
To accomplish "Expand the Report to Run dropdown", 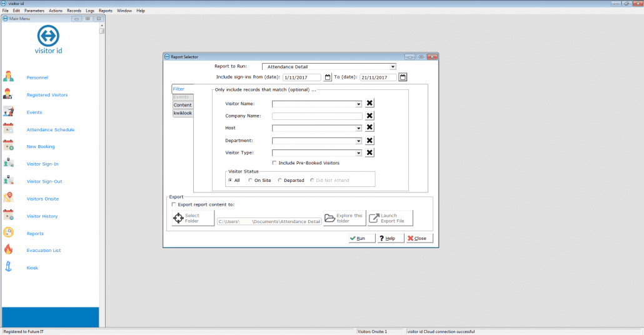I will [393, 66].
